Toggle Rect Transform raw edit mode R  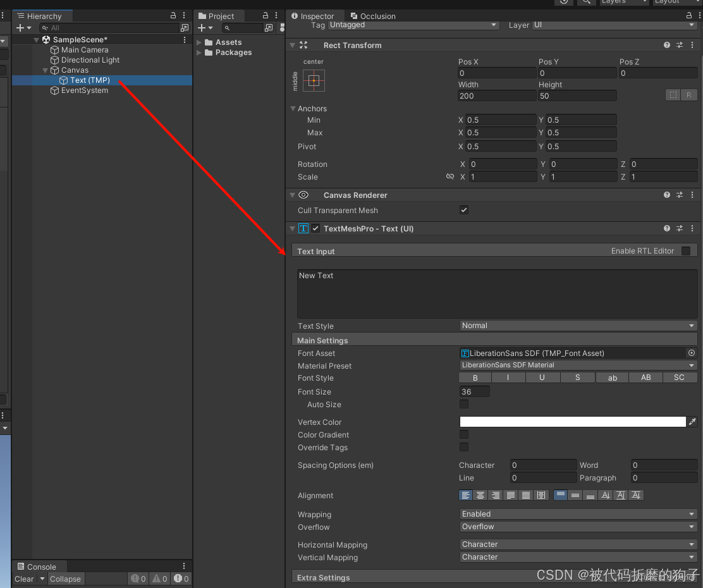click(688, 95)
